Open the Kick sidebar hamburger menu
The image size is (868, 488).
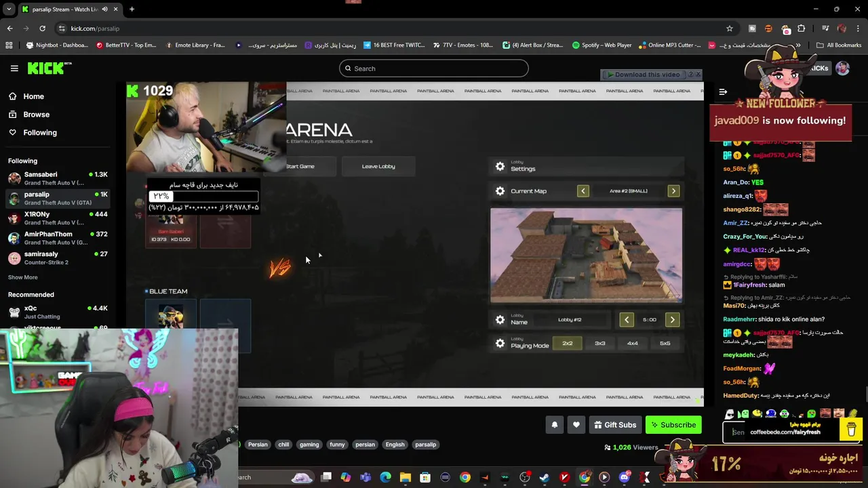(x=14, y=68)
